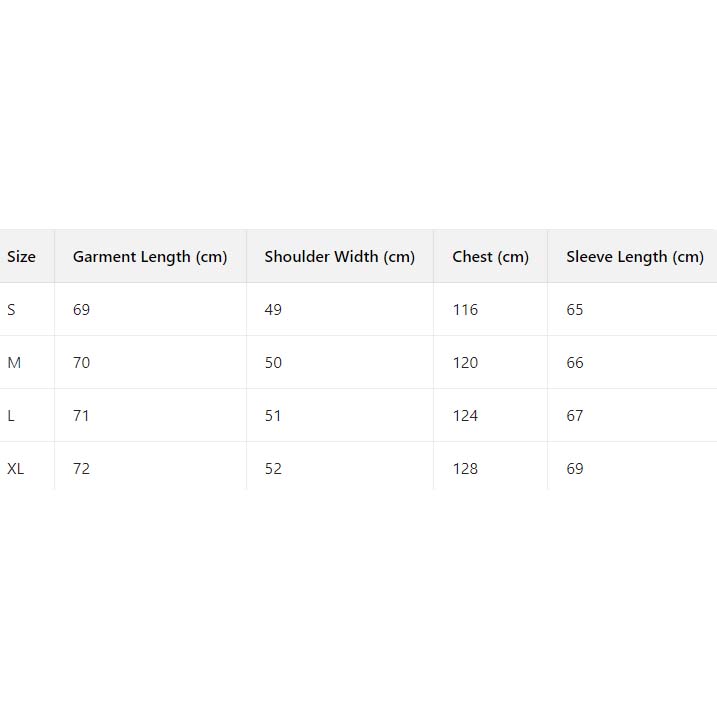Viewport: 717px width, 717px height.
Task: Click the size XL row label
Action: (x=16, y=469)
